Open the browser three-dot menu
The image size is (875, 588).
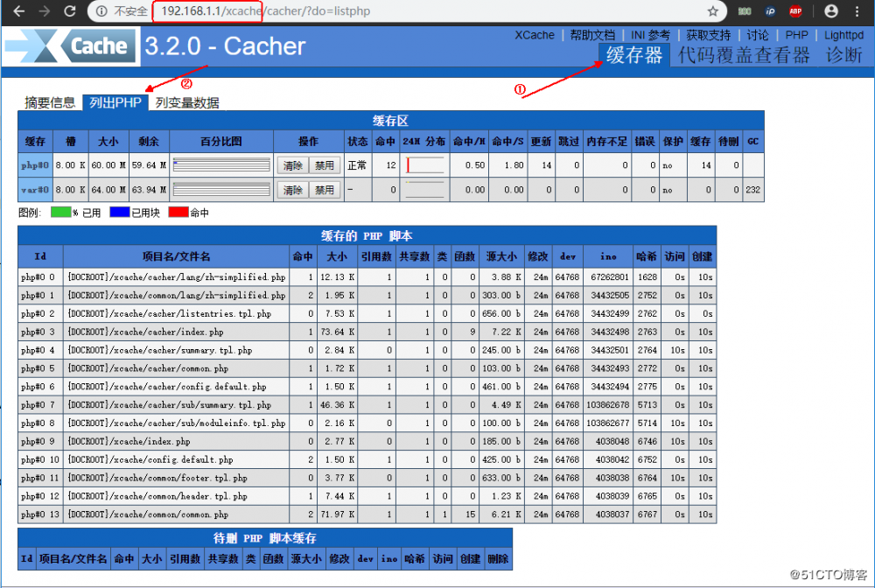point(857,11)
